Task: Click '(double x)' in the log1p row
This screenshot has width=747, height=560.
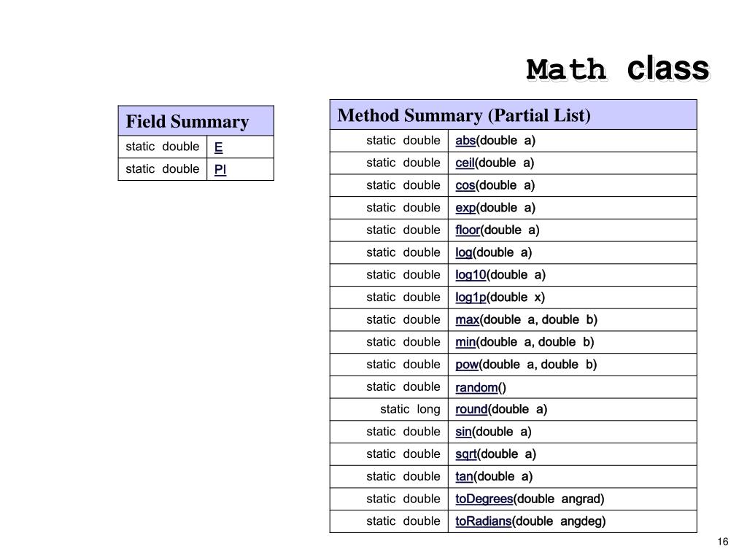Action: pyautogui.click(x=516, y=297)
